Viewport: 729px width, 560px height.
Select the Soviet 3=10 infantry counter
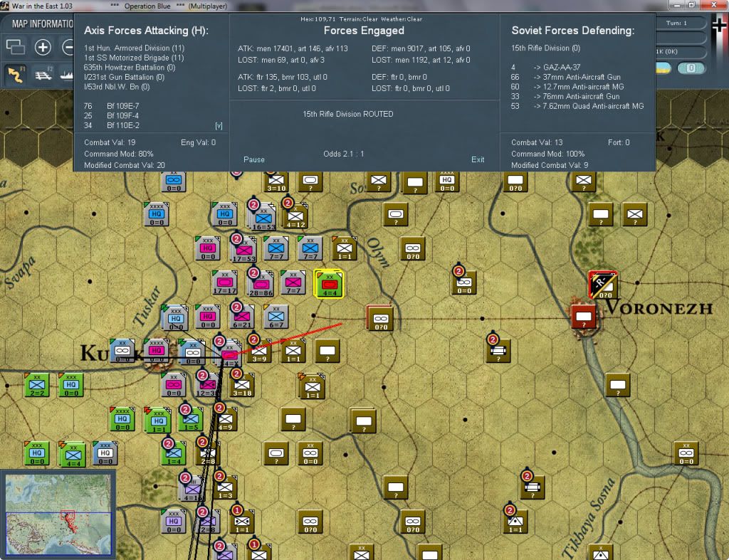coord(276,180)
